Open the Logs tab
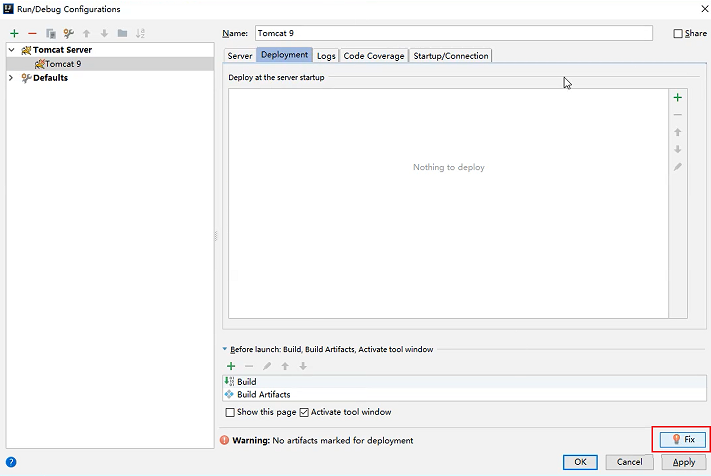 click(326, 56)
